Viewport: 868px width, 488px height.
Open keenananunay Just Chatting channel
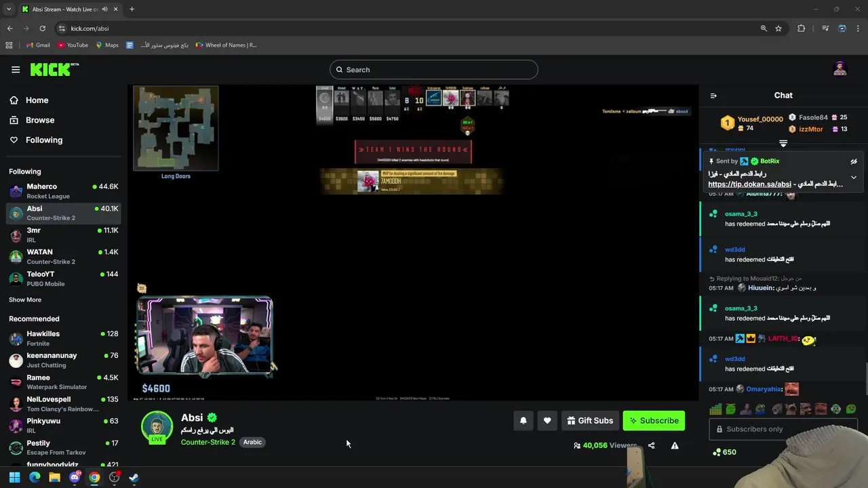click(64, 360)
